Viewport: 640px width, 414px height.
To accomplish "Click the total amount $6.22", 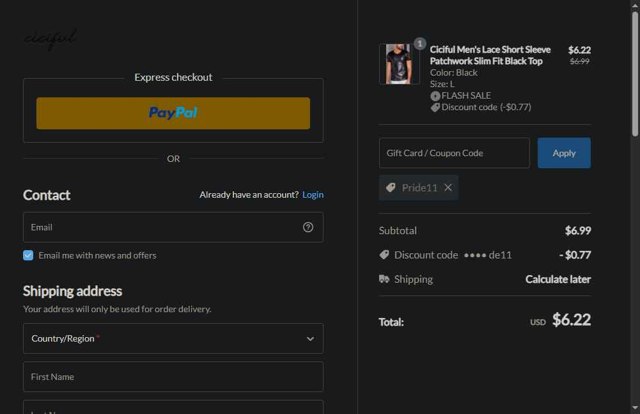I will click(571, 320).
